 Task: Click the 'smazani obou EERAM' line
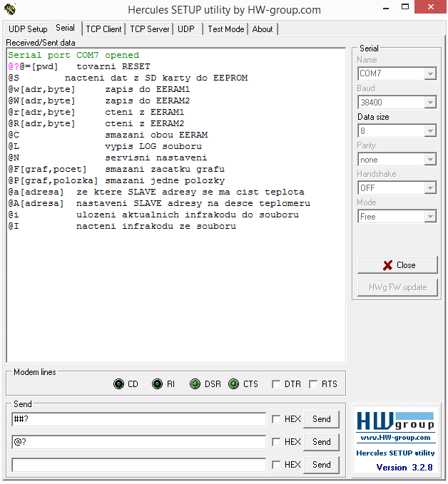point(108,135)
